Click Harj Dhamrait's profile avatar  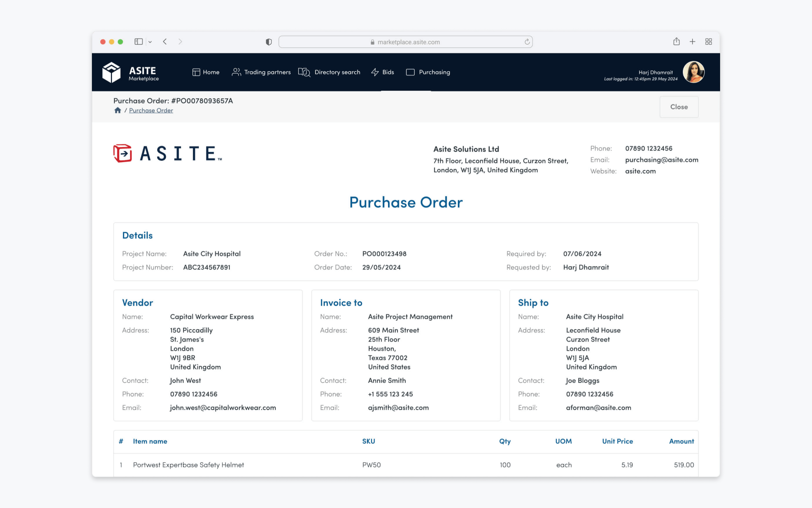pyautogui.click(x=694, y=72)
